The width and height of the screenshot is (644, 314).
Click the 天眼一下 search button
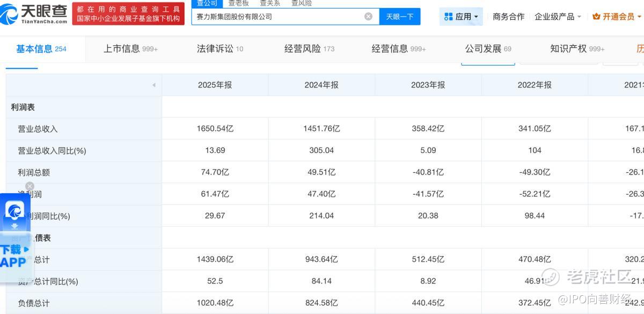tap(400, 17)
